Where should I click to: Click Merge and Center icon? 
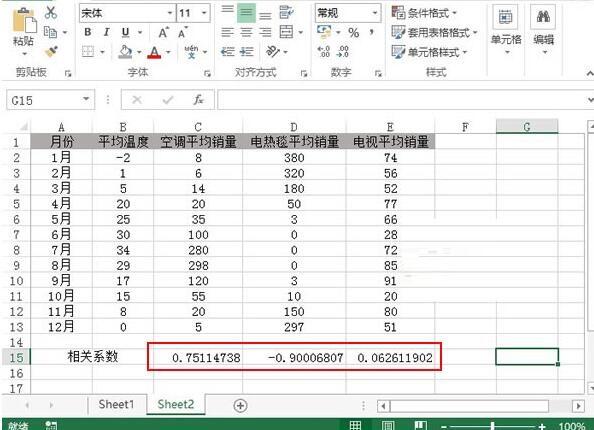tap(286, 32)
